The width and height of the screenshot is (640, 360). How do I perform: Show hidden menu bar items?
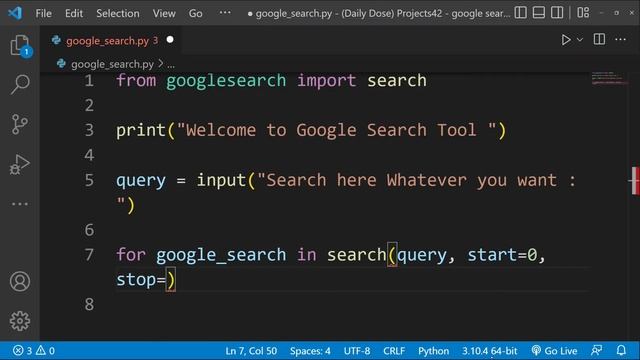click(225, 13)
